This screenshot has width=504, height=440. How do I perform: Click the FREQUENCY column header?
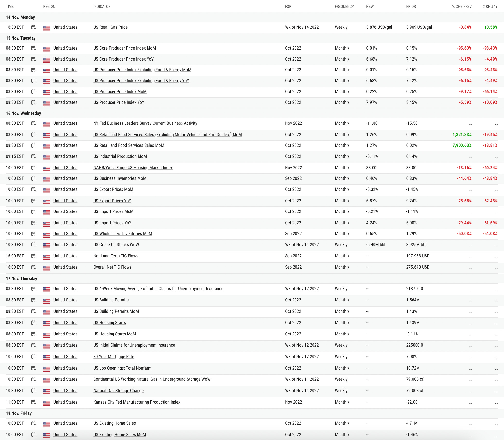point(344,6)
